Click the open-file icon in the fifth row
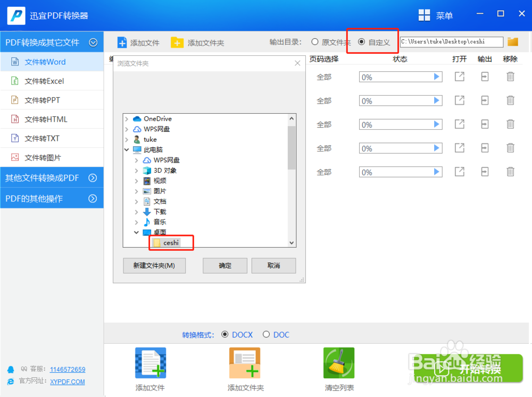 (x=460, y=172)
